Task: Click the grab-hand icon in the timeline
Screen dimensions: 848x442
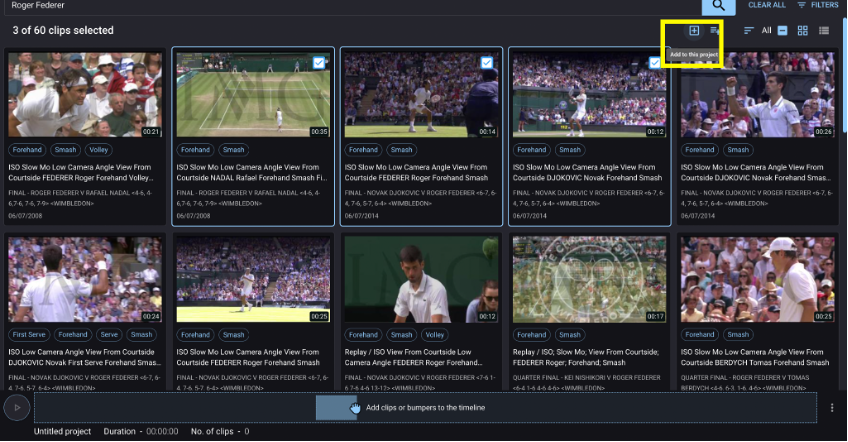Action: 355,408
